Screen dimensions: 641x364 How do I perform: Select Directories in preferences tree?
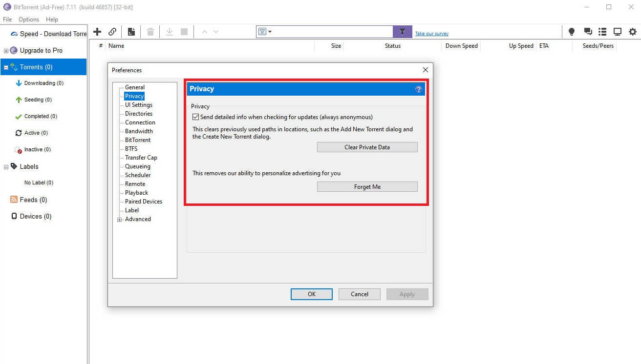pos(139,114)
